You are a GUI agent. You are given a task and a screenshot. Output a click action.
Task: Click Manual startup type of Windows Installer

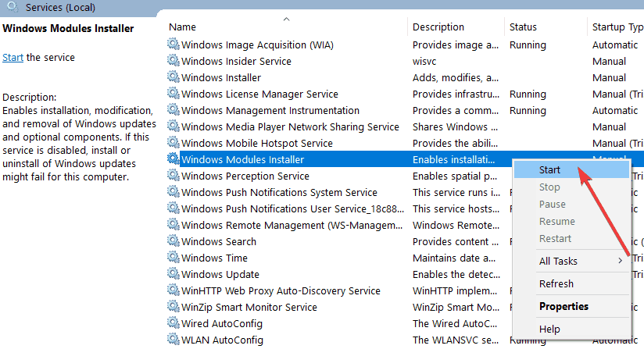[609, 77]
